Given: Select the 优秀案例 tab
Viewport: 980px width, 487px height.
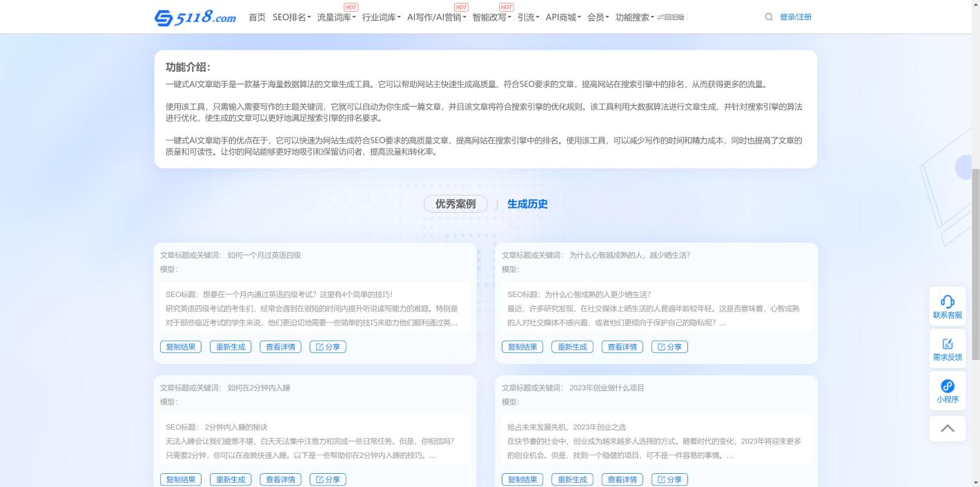Looking at the screenshot, I should pos(455,204).
